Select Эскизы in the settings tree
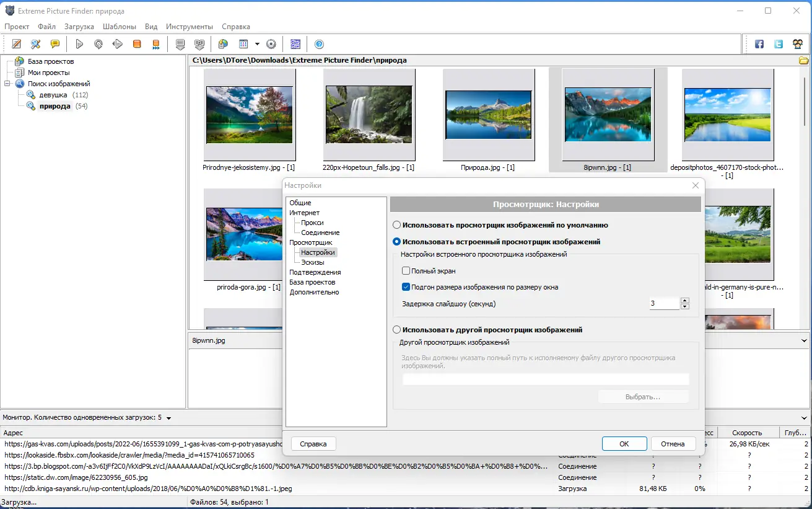The image size is (812, 509). click(x=312, y=262)
